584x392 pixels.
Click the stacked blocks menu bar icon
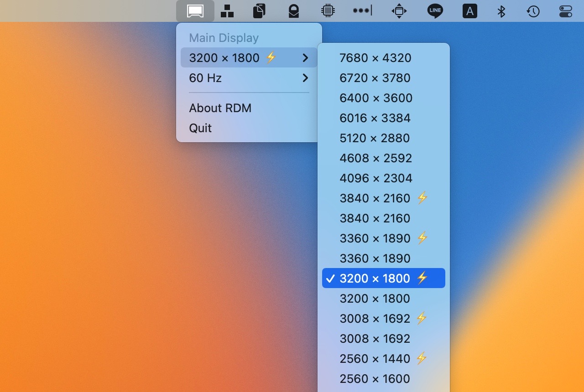click(227, 11)
